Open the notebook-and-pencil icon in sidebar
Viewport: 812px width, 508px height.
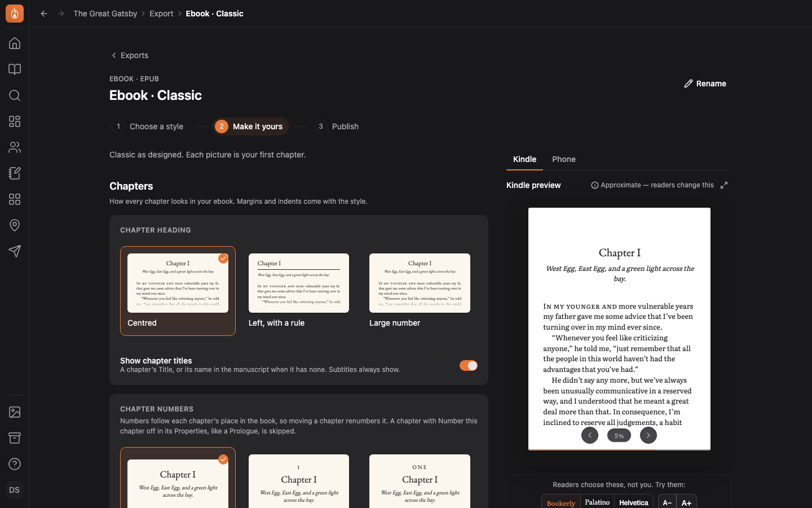tap(15, 173)
